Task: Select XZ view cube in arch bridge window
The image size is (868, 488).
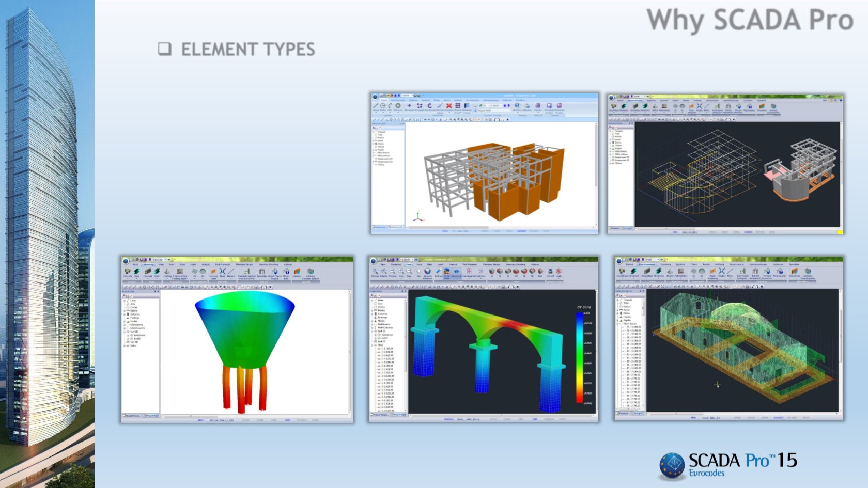Action: coord(492,271)
